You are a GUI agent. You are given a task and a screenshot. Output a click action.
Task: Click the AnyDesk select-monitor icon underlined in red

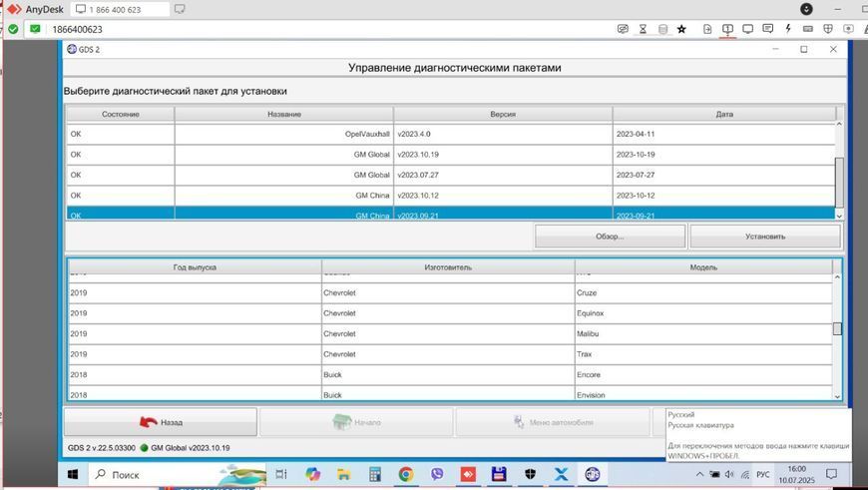point(727,29)
